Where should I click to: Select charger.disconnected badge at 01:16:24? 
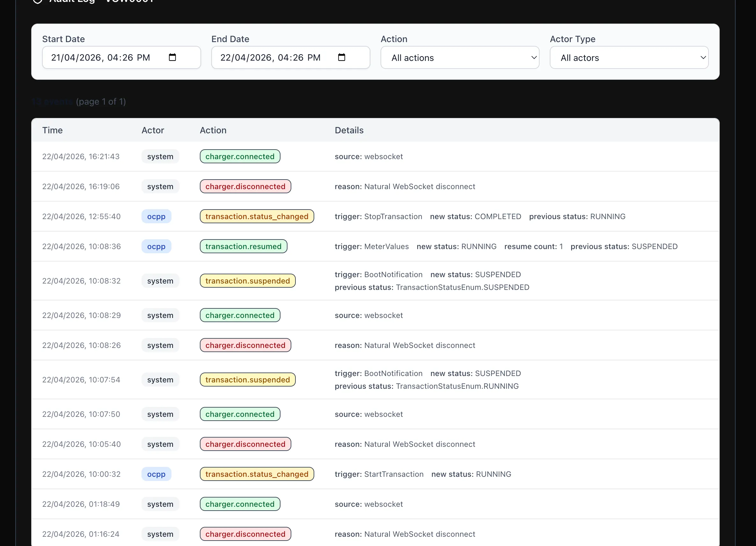(x=245, y=534)
